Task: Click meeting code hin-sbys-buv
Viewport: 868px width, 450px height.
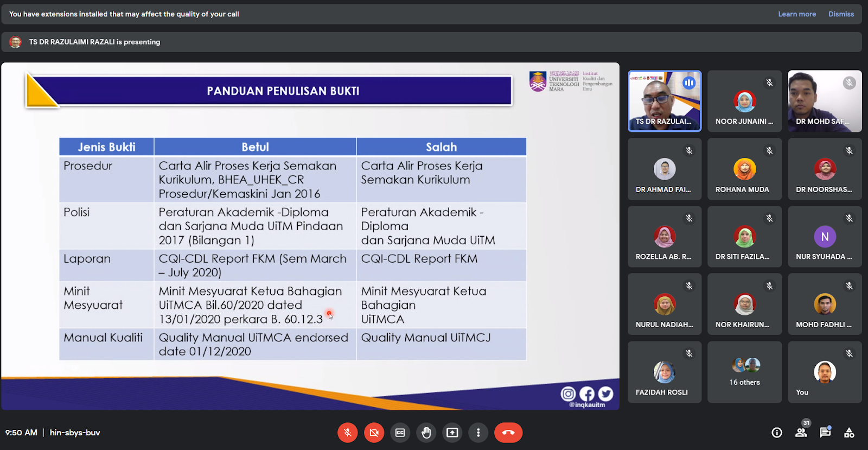Action: 75,433
